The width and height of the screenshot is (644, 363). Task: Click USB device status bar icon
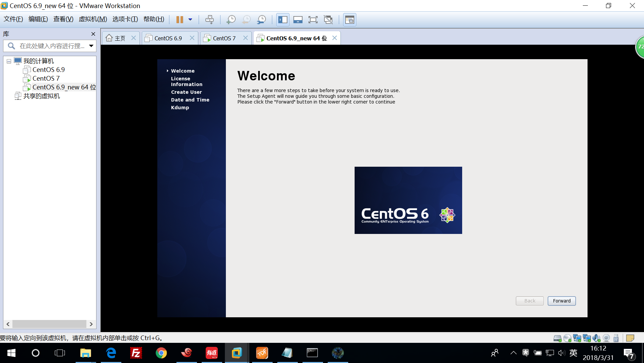pyautogui.click(x=616, y=338)
